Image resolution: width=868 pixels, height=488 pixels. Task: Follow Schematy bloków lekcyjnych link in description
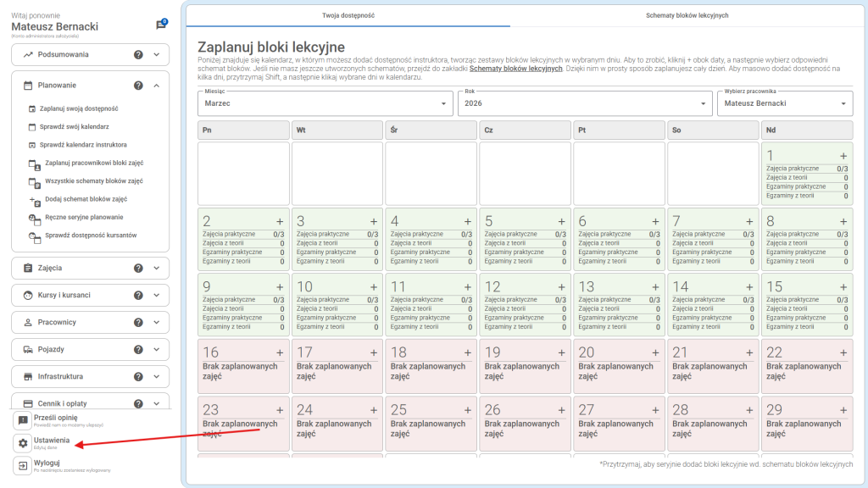click(517, 69)
